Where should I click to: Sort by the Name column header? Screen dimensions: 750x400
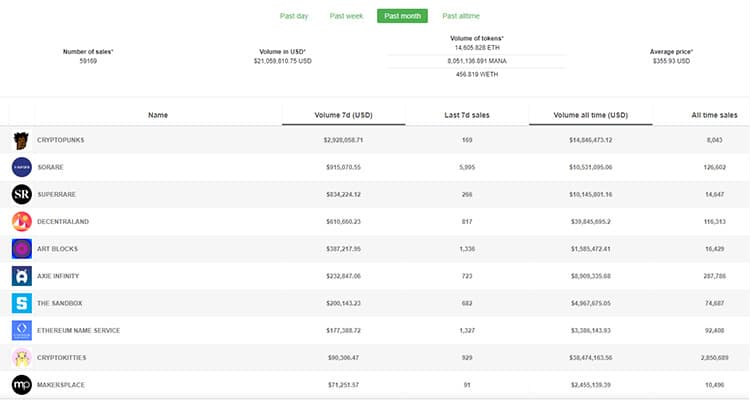point(158,115)
